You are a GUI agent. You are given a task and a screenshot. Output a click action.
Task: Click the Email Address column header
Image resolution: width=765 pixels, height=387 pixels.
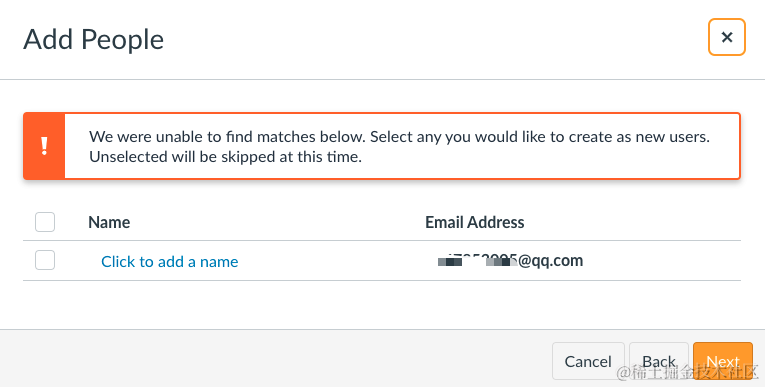click(x=475, y=222)
